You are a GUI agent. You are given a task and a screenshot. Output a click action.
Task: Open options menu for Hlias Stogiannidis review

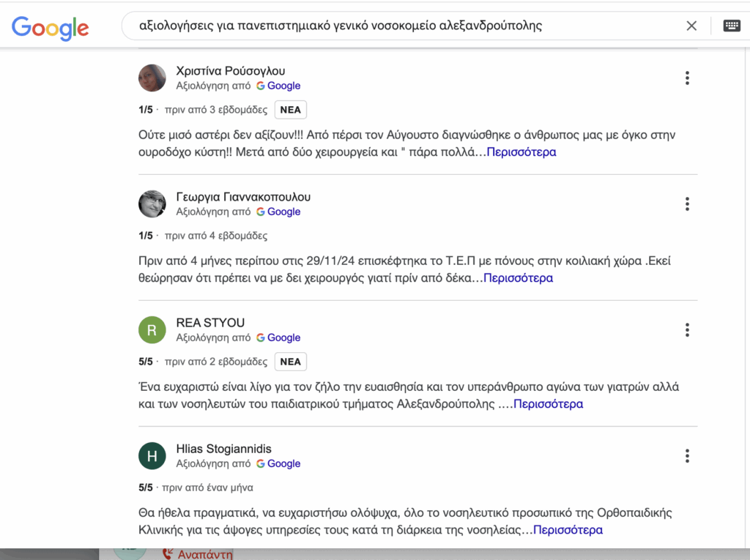(x=687, y=456)
